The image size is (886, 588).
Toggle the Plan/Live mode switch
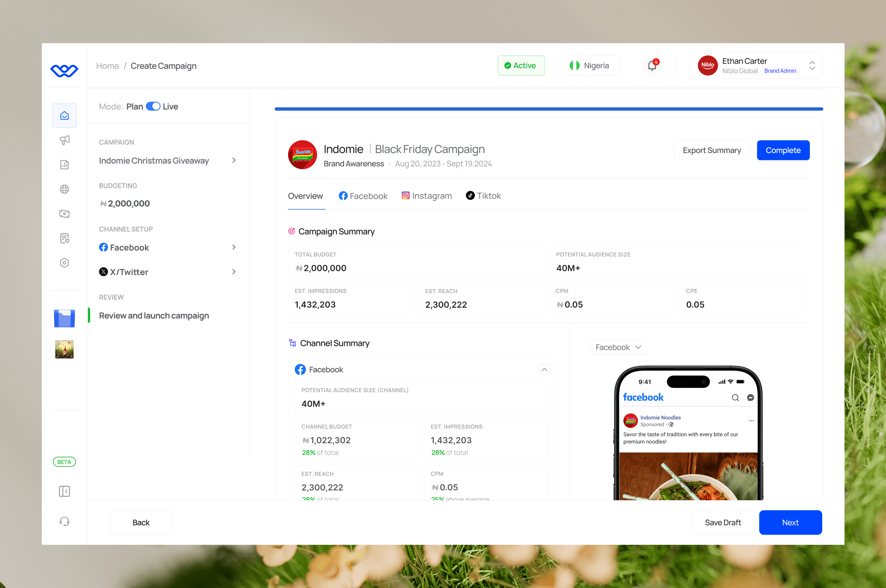coord(153,106)
